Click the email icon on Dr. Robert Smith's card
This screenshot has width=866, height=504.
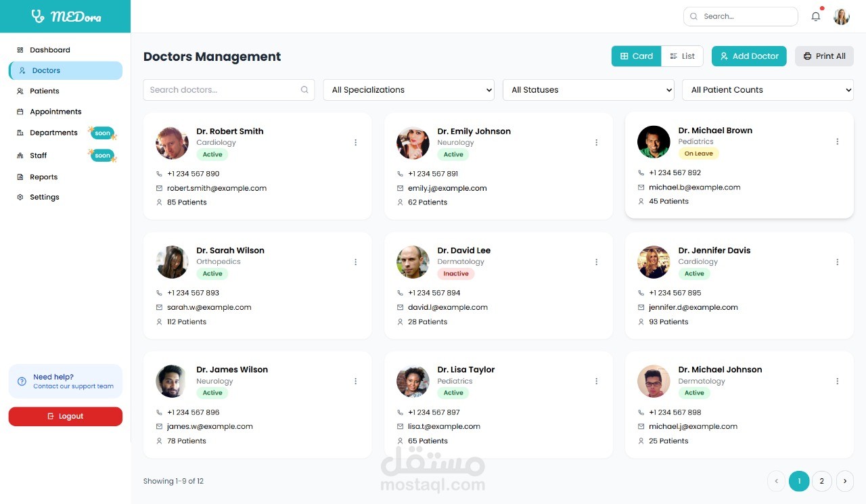(160, 188)
